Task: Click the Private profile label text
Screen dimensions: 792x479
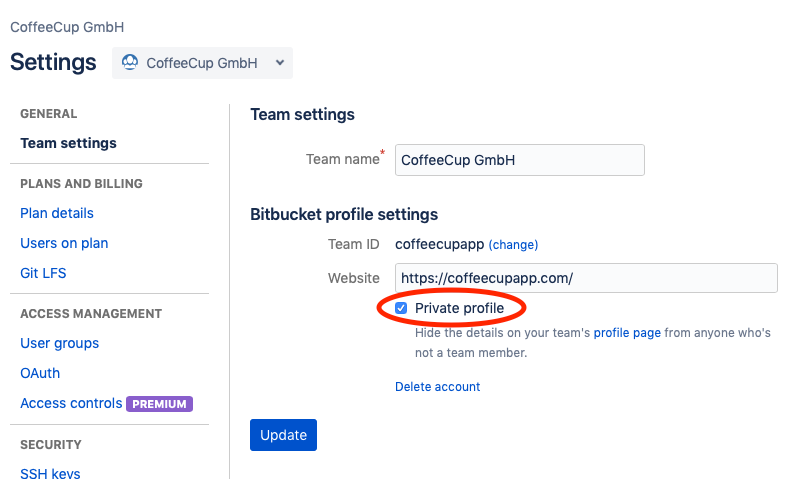Action: coord(459,308)
